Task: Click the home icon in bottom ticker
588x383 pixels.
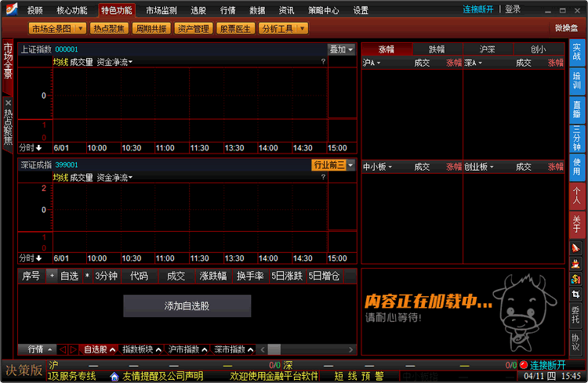Action: coord(114,377)
